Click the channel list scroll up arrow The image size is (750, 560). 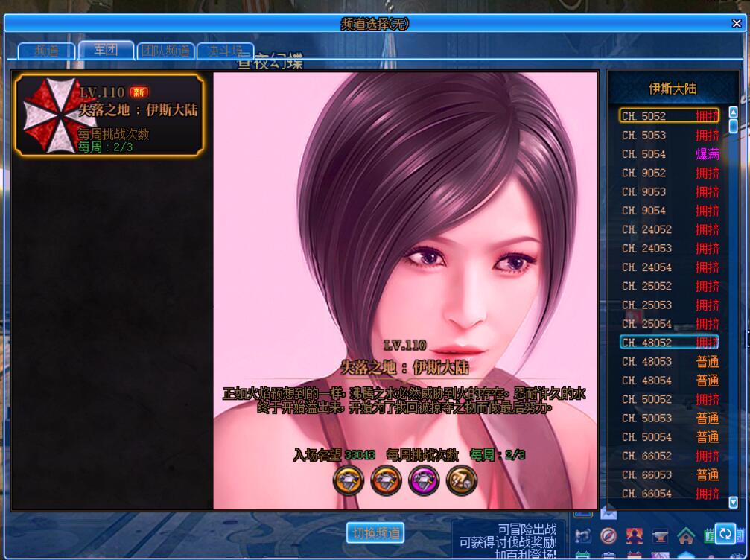(x=733, y=112)
